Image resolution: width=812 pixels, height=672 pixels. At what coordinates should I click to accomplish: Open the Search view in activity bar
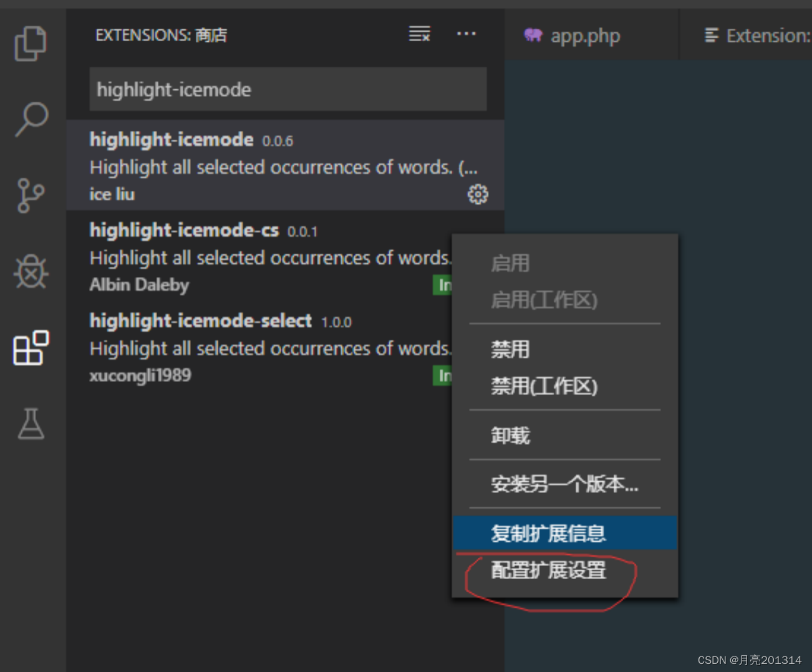(31, 119)
